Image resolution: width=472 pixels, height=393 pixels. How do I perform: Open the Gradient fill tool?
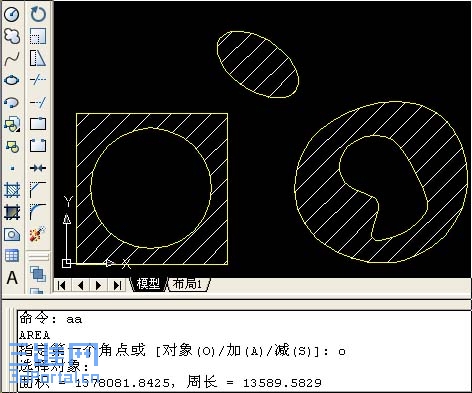(x=12, y=212)
